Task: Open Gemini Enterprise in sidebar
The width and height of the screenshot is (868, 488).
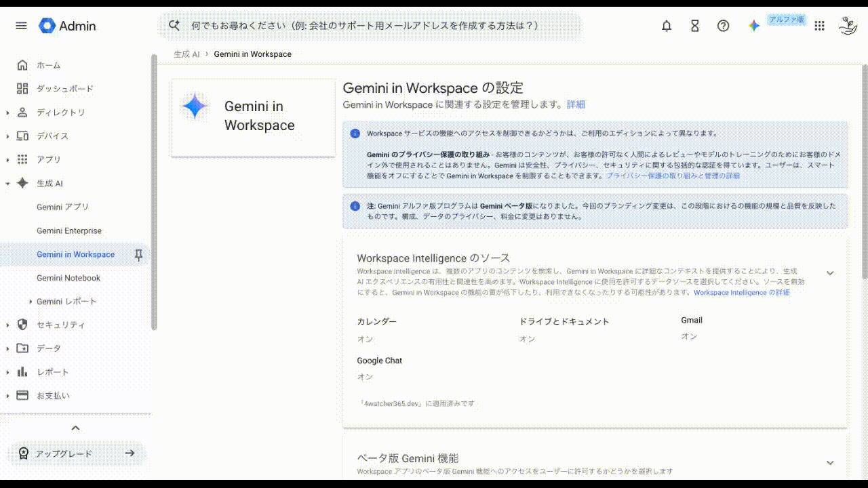Action: 69,230
